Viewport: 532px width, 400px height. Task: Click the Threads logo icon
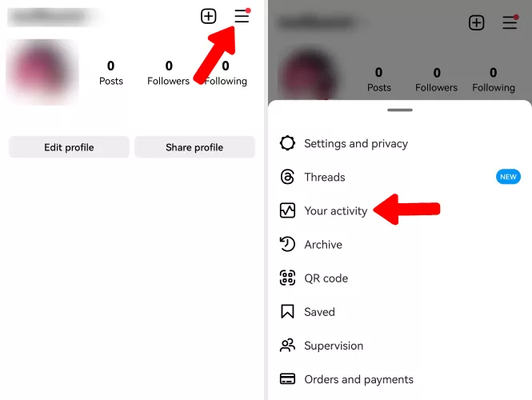tap(287, 177)
